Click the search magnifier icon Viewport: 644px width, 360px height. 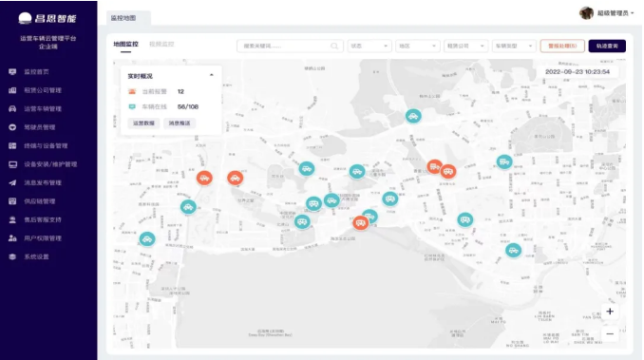click(334, 46)
